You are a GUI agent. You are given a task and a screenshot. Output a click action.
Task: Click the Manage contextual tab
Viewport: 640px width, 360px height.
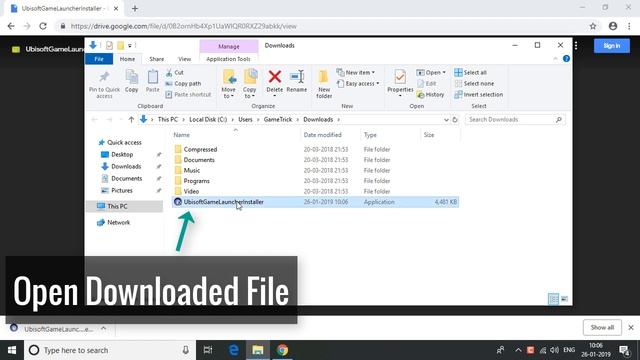pos(229,47)
